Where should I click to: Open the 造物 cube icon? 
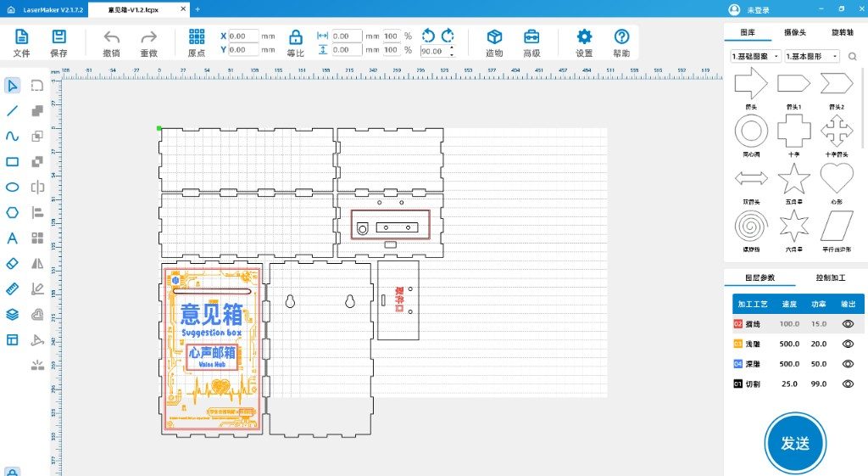pyautogui.click(x=494, y=37)
